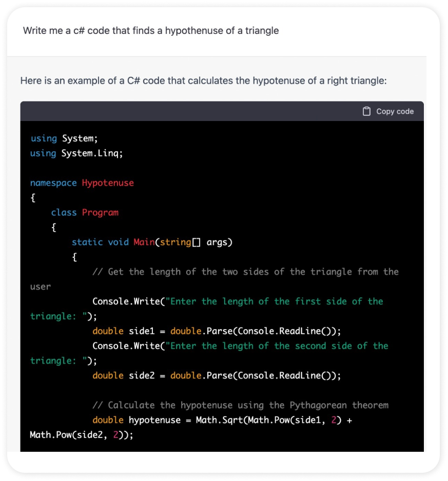Image resolution: width=448 pixels, height=481 pixels.
Task: Click the 'static void' keywords
Action: [x=100, y=242]
